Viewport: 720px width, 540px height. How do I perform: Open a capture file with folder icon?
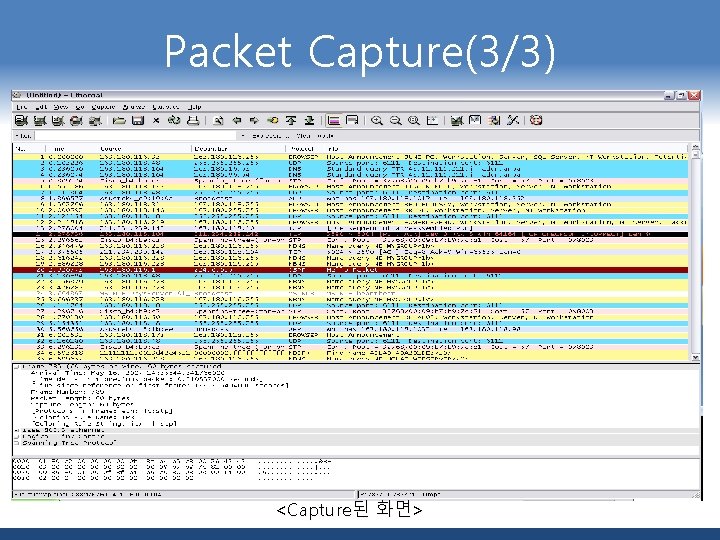[x=119, y=121]
